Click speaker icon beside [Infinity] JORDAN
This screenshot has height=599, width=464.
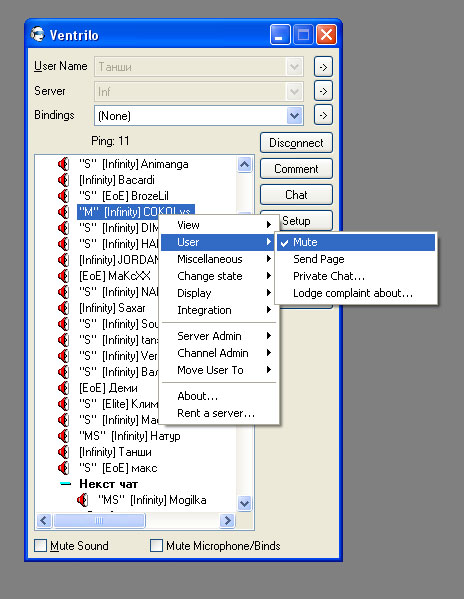63,260
